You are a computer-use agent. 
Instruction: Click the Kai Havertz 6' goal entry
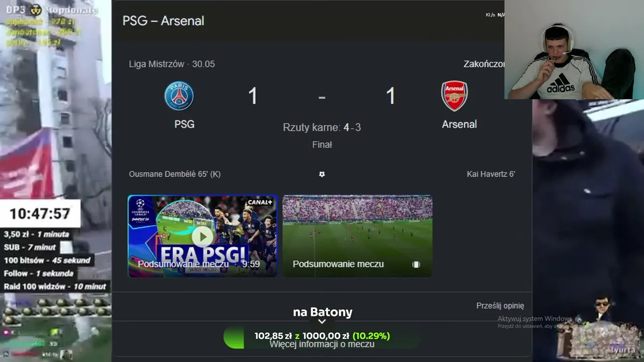tap(491, 174)
